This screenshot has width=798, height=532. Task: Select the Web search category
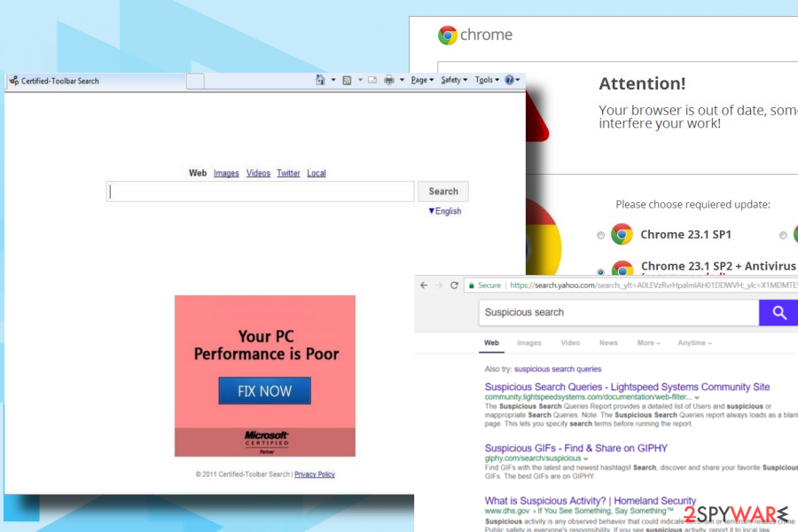coord(198,173)
